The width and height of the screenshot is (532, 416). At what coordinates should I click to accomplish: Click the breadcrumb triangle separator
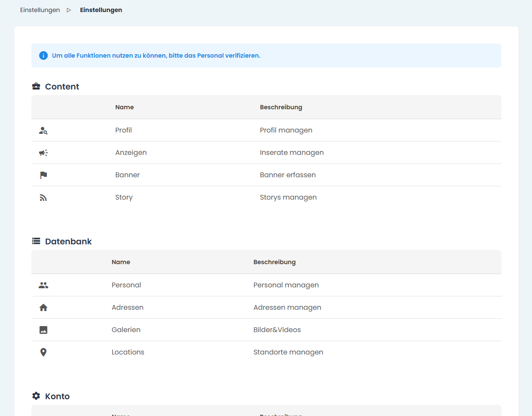tap(69, 10)
